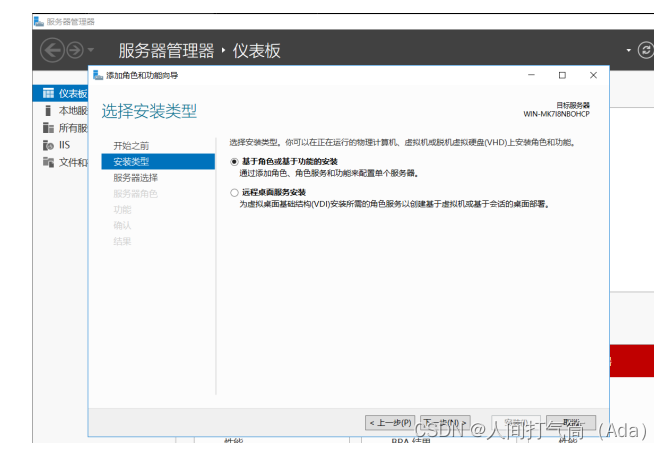Open the 仪表板 dashboard sidebar item
Viewport: 662px width, 450px height.
click(66, 93)
